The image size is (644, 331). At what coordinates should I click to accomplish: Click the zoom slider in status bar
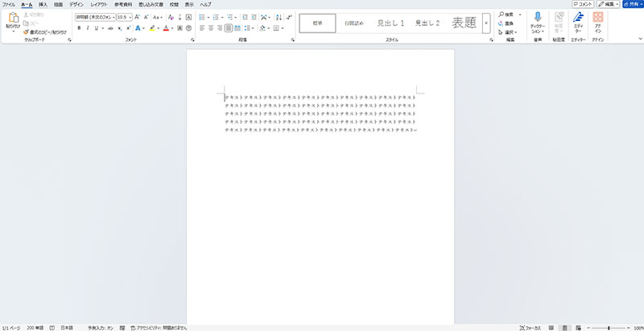pyautogui.click(x=609, y=328)
